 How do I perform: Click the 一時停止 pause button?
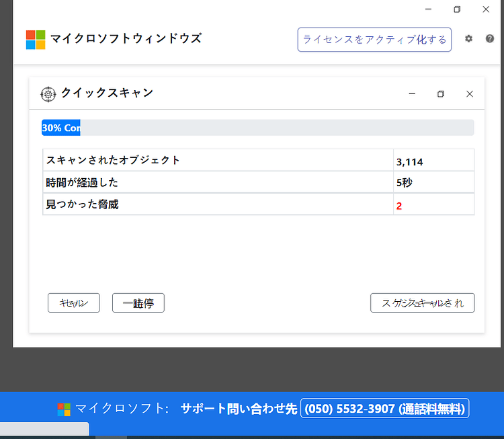point(138,303)
